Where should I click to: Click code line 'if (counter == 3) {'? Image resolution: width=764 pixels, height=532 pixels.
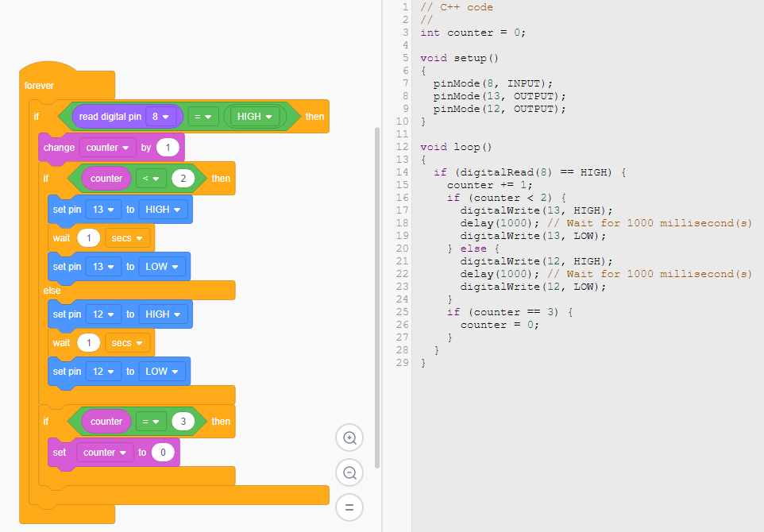pos(510,312)
